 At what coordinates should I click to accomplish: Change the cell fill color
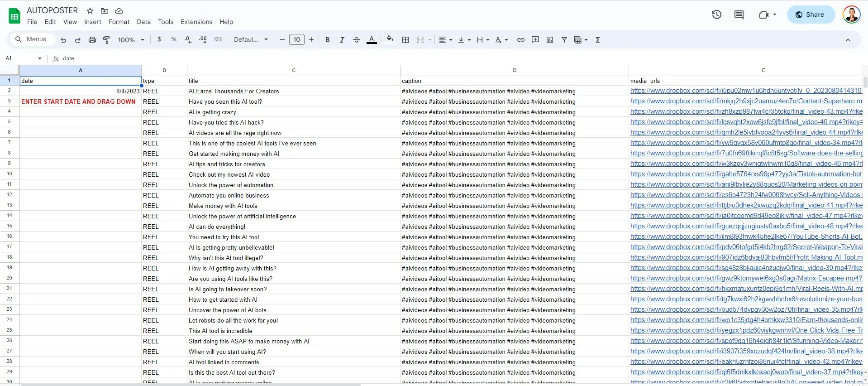pos(390,39)
